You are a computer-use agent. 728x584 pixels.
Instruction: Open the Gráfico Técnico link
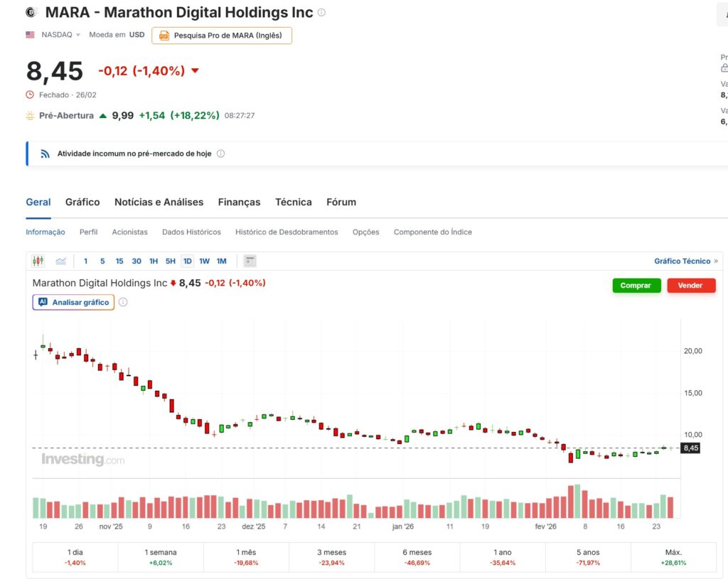(686, 261)
